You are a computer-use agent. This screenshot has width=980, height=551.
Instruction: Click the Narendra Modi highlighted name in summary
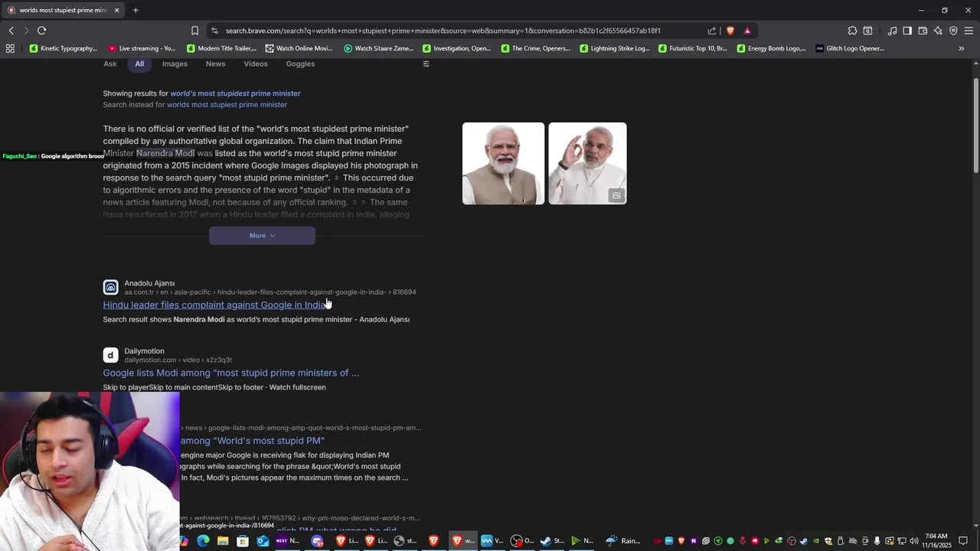pos(165,153)
